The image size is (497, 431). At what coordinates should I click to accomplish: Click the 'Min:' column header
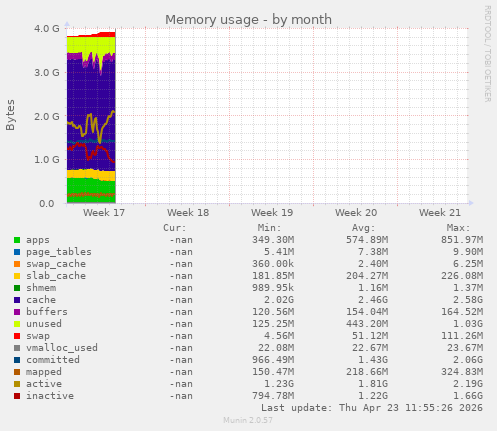pos(269,228)
